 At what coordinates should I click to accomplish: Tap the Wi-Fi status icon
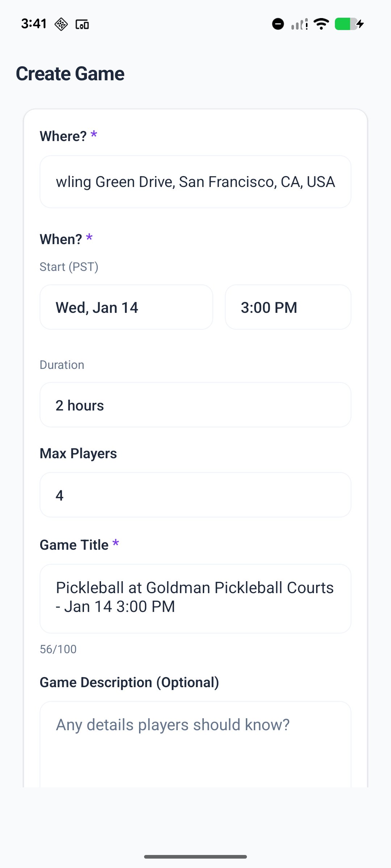pyautogui.click(x=321, y=24)
